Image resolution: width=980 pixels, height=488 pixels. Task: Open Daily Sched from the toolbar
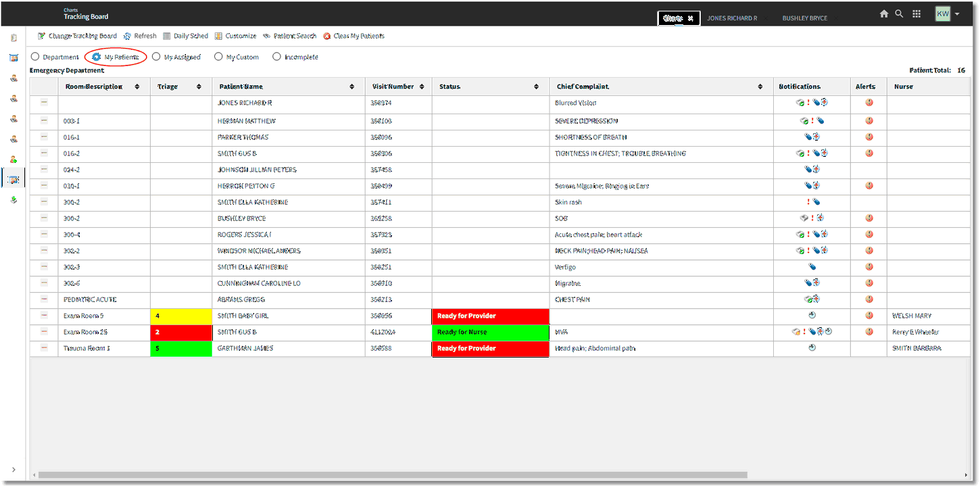(x=186, y=36)
